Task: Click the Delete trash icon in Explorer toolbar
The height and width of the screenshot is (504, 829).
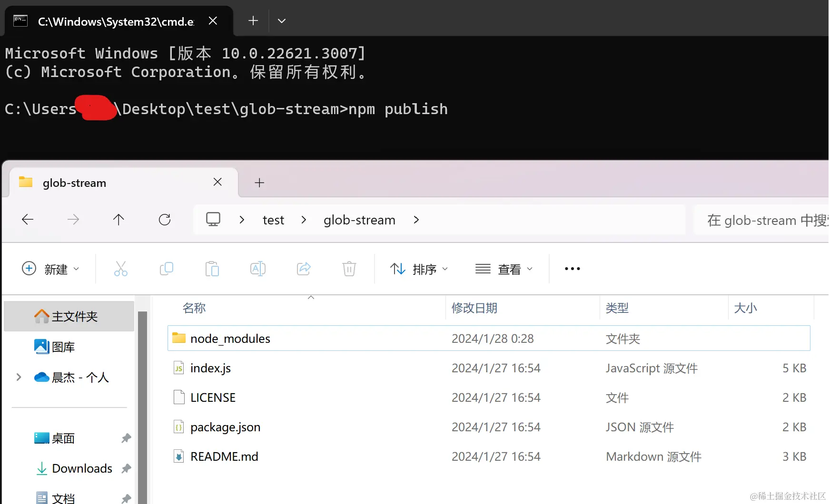Action: 349,269
